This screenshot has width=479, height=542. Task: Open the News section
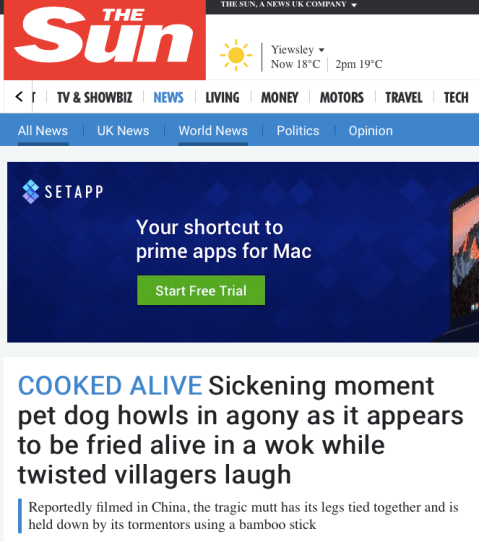[168, 97]
